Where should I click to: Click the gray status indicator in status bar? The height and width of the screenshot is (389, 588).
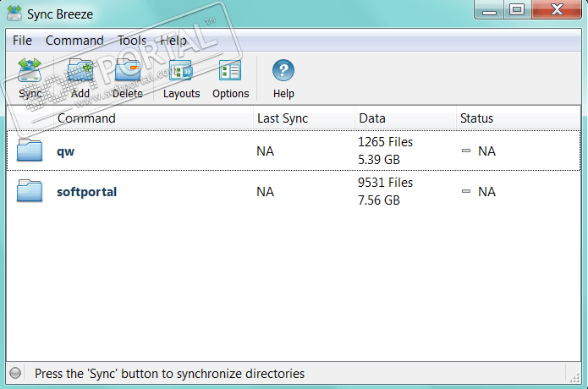[x=15, y=373]
